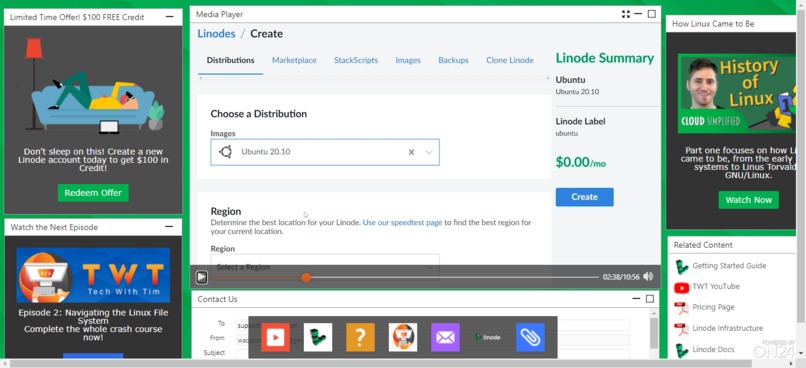Viewport: 806px width, 368px height.
Task: Minimize the Media Player panel
Action: point(638,14)
